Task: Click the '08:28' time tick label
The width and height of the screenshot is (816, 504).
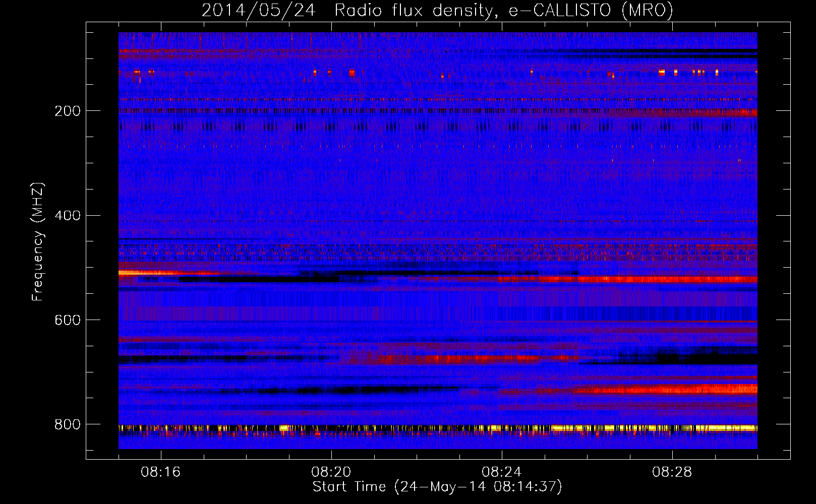Action: (672, 472)
